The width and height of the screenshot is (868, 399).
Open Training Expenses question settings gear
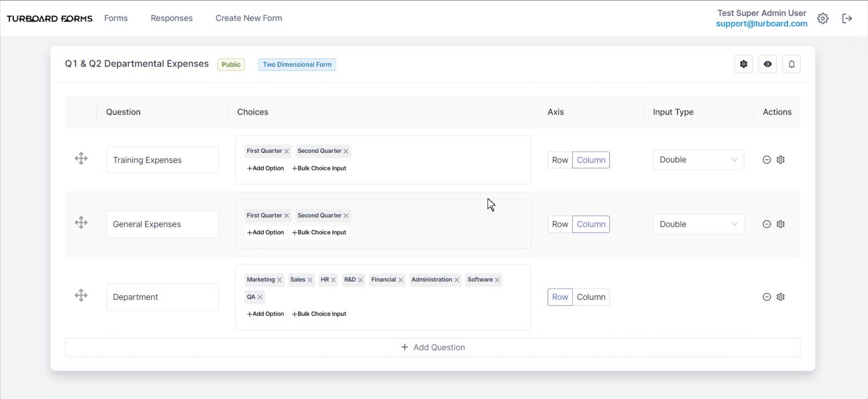coord(780,160)
